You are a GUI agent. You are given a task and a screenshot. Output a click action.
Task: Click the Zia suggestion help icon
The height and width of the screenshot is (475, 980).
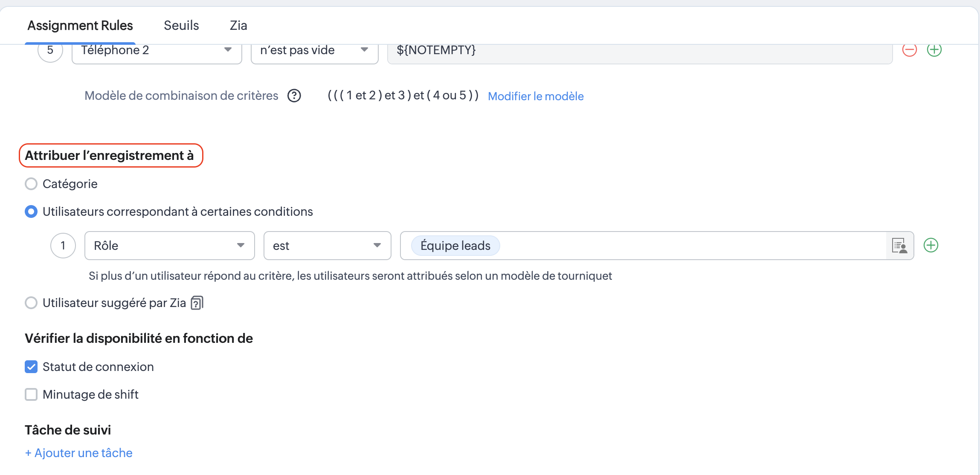(197, 303)
